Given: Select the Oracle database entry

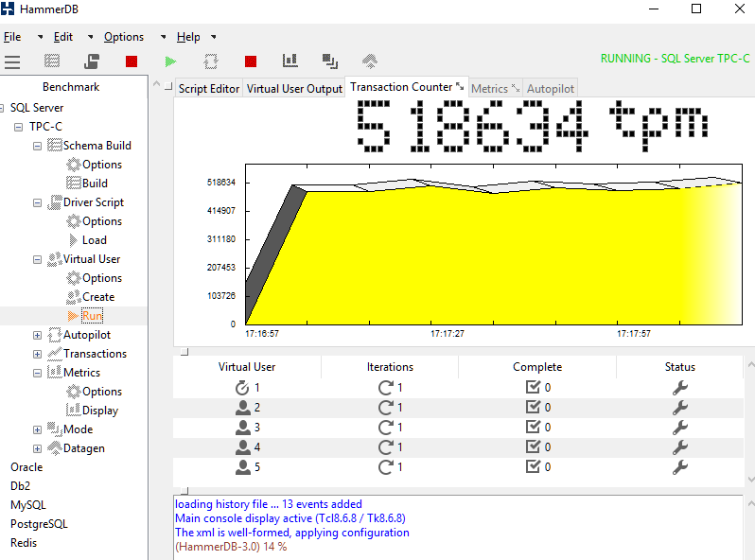Looking at the screenshot, I should 26,467.
